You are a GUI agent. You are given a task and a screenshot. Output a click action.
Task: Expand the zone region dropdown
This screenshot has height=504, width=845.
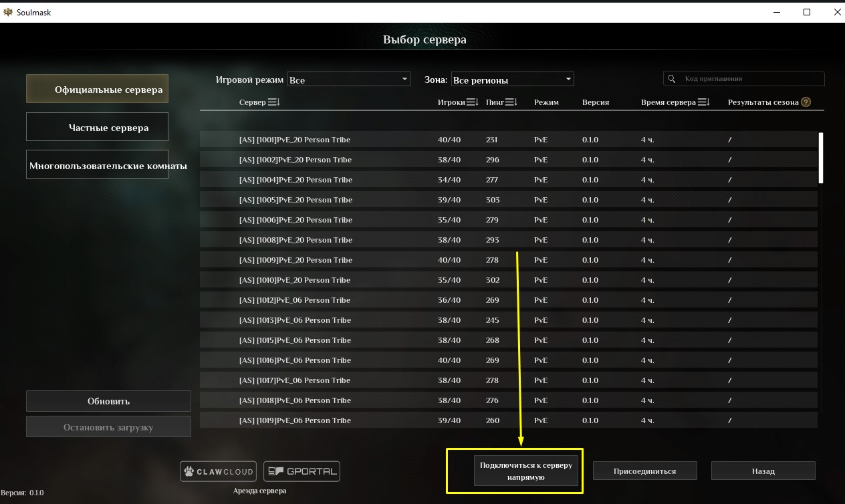tap(512, 80)
